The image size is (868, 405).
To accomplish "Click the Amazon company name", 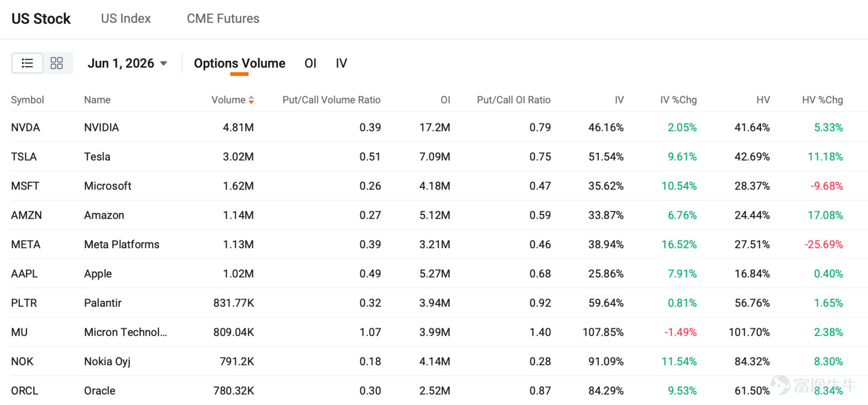I will (104, 216).
